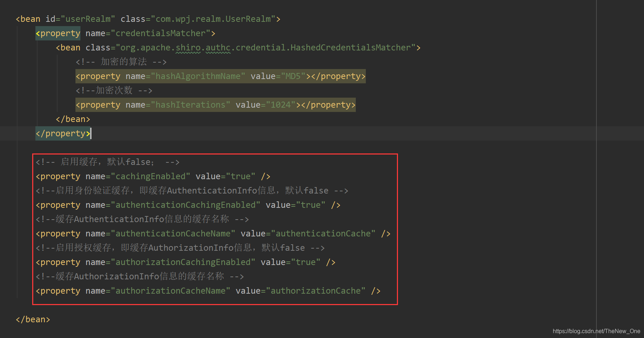
Task: Click the 加密的算法 comment line
Action: tap(121, 62)
